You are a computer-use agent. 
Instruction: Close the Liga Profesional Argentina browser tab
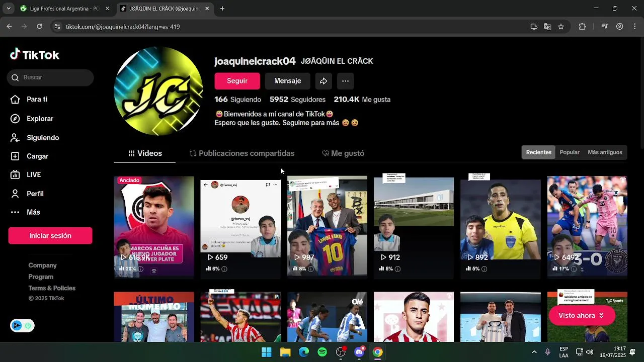(x=107, y=9)
